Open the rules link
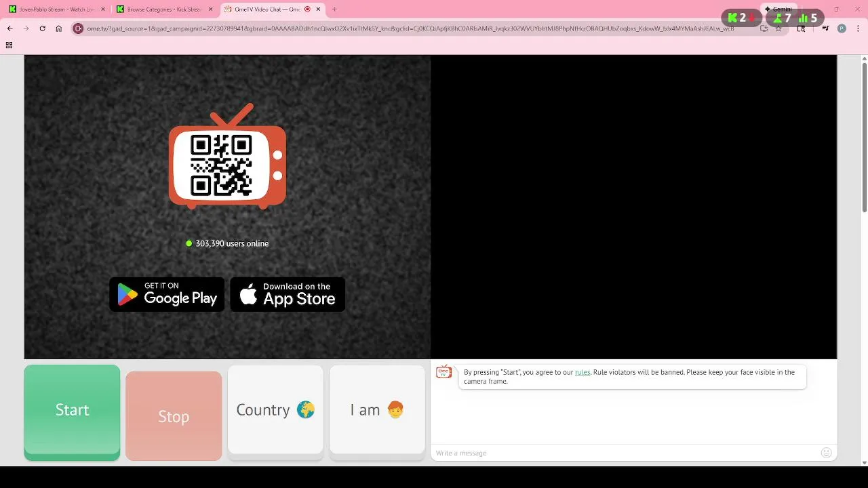Image resolution: width=868 pixels, height=488 pixels. 583,372
